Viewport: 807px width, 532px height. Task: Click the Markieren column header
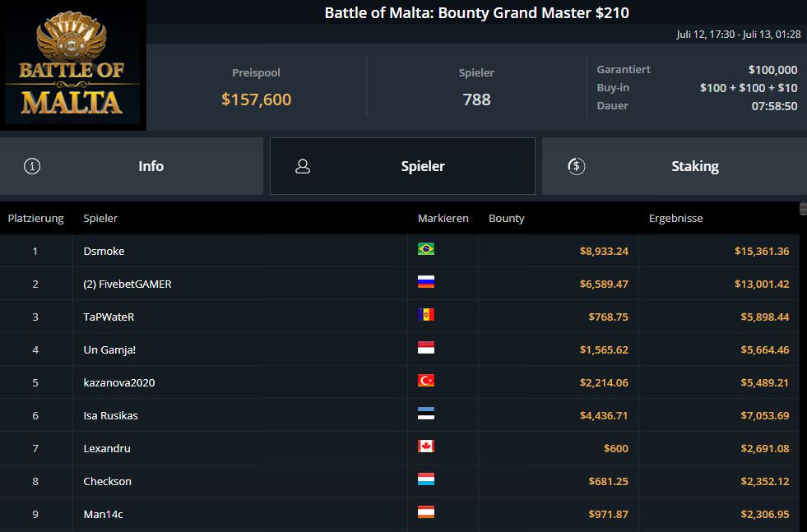click(443, 218)
